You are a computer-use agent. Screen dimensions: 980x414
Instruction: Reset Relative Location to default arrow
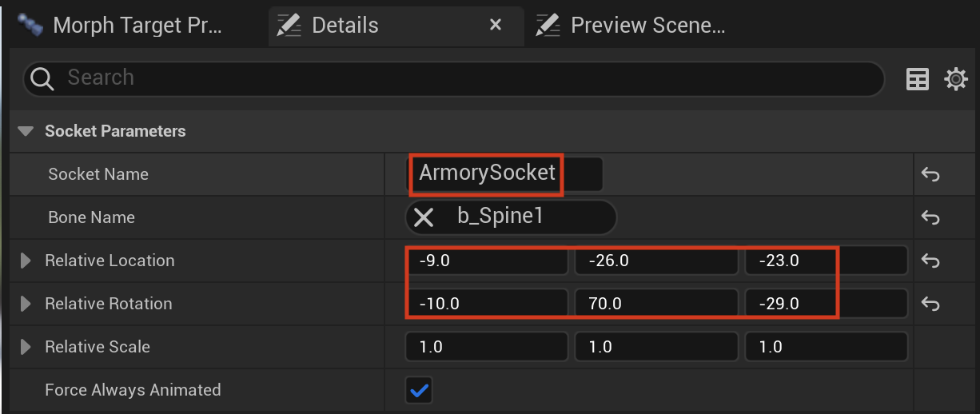click(930, 261)
